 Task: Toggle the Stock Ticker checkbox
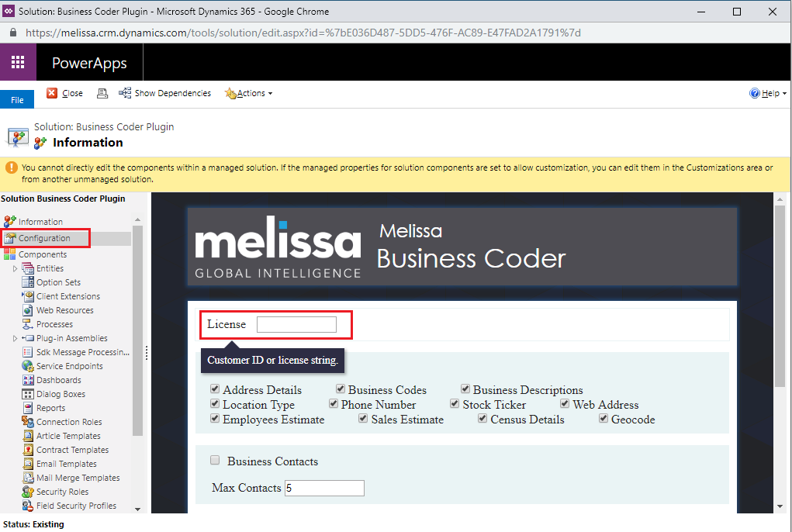(455, 404)
